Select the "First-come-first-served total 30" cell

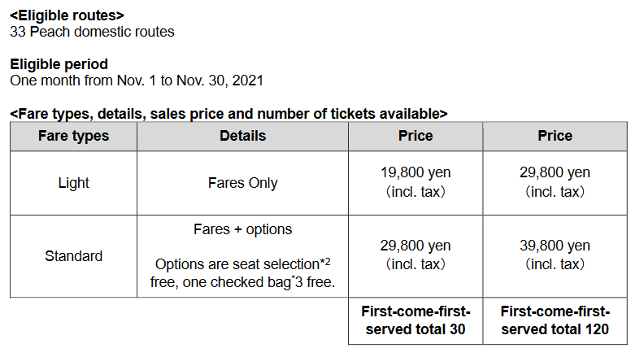[x=415, y=320]
